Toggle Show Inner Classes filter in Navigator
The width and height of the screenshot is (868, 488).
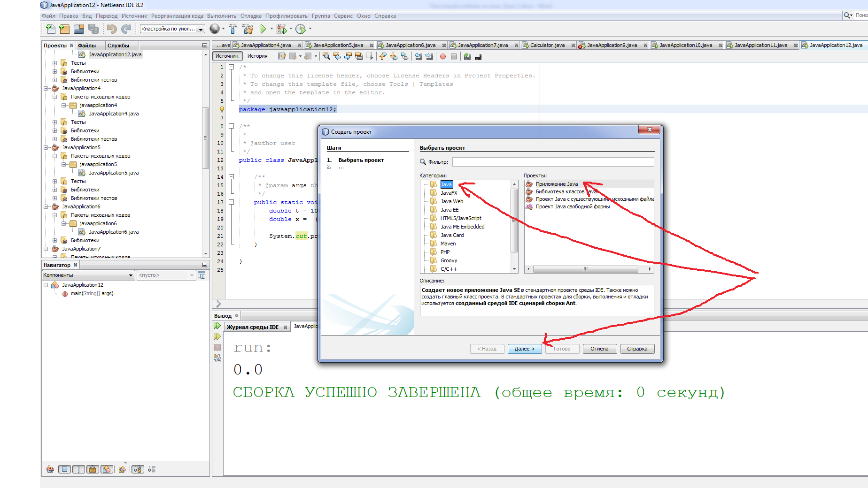pyautogui.click(x=107, y=469)
